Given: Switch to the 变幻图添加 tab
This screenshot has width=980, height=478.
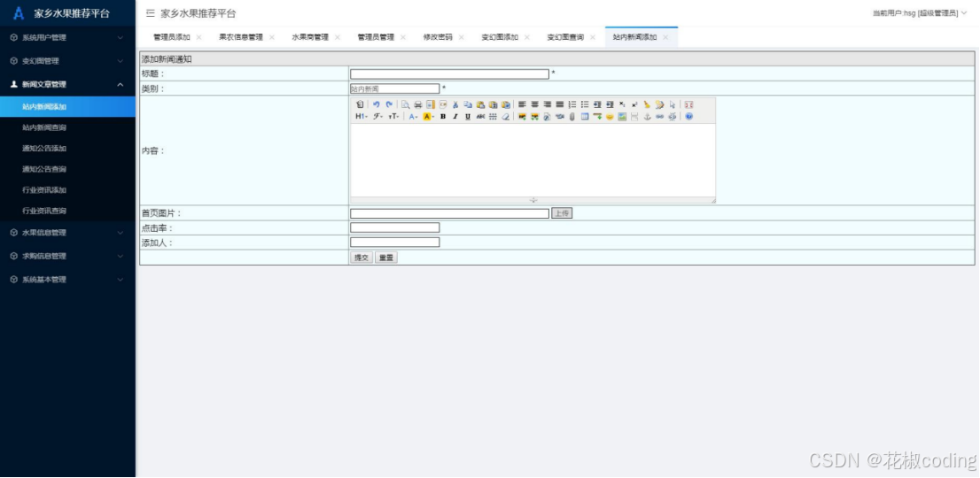Looking at the screenshot, I should [500, 37].
